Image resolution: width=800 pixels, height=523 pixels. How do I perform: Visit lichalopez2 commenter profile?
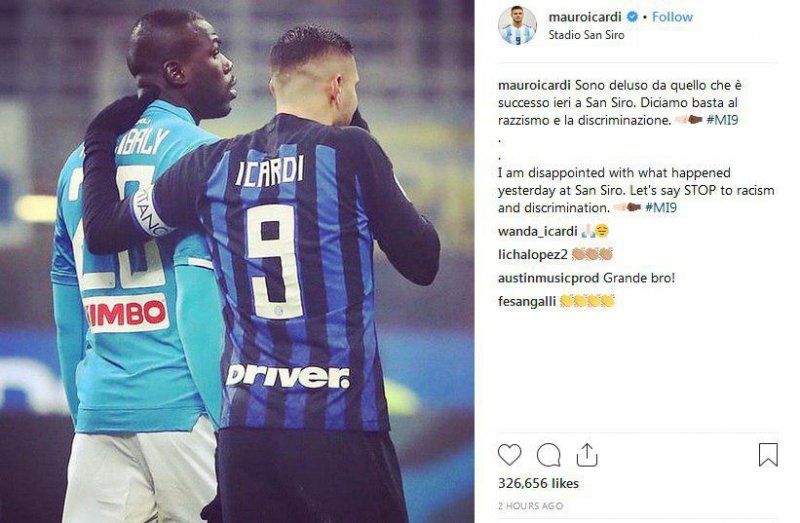[x=533, y=254]
